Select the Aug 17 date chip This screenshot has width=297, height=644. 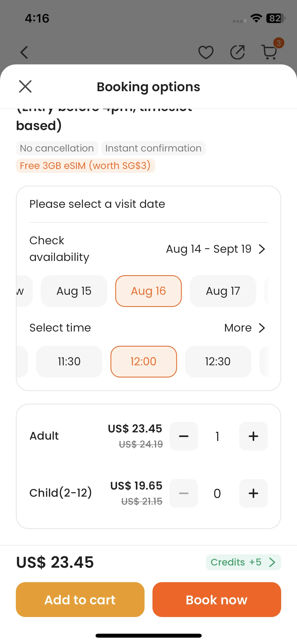(x=223, y=291)
